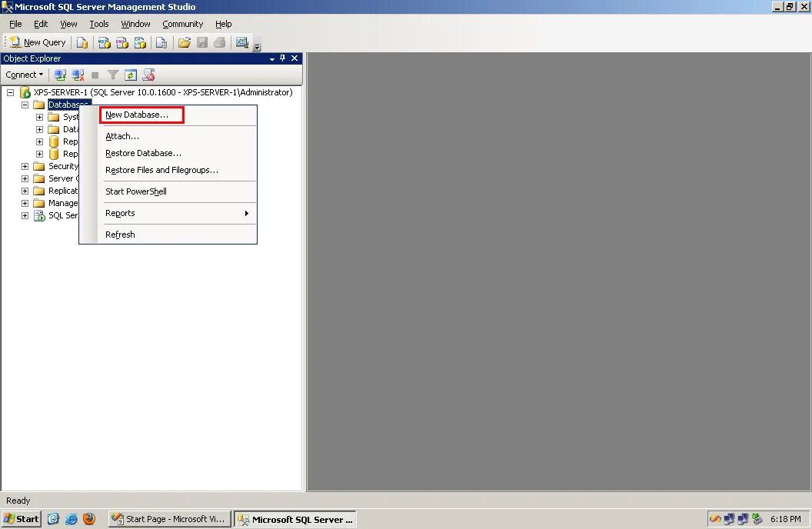Expand the Data... folder under Databases
This screenshot has width=812, height=529.
39,129
